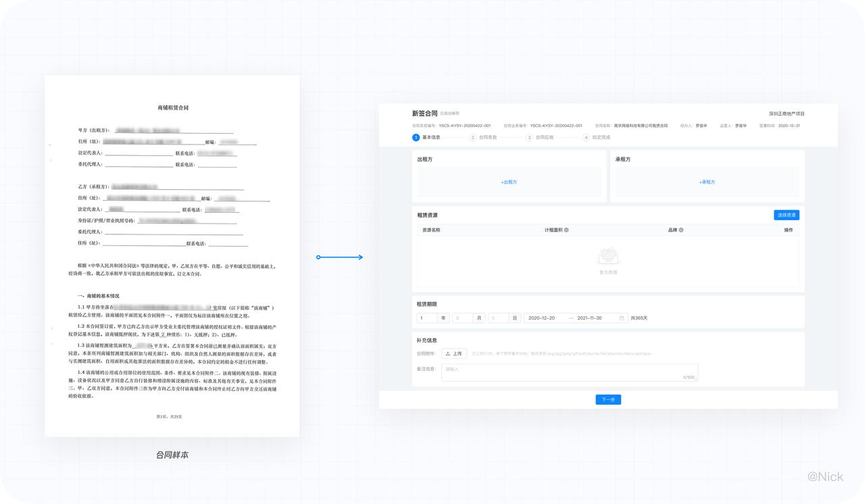The width and height of the screenshot is (865, 504).
Task: Click the 下一步 button
Action: tap(608, 399)
